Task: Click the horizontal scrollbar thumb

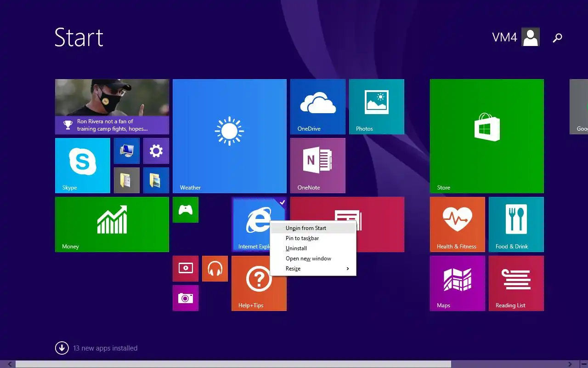Action: click(233, 364)
